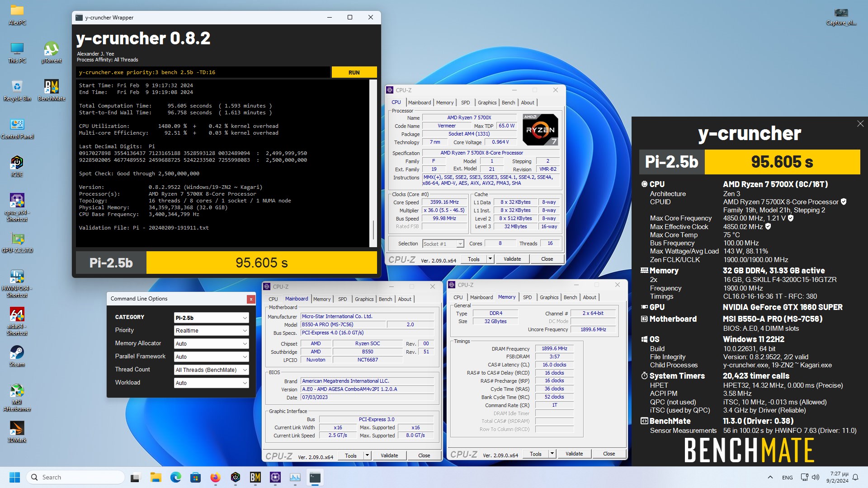Open HWiNFO64 Shortcut desktop icon
The width and height of the screenshot is (868, 488).
pos(17,283)
